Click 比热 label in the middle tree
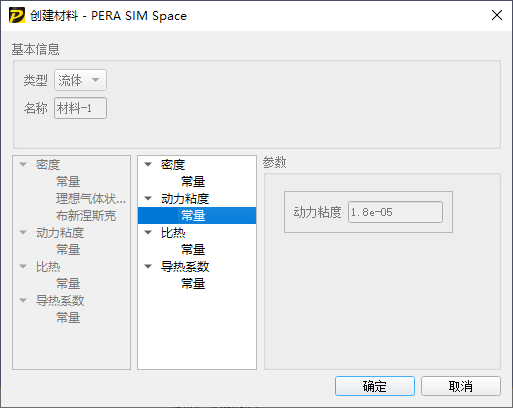 [173, 232]
